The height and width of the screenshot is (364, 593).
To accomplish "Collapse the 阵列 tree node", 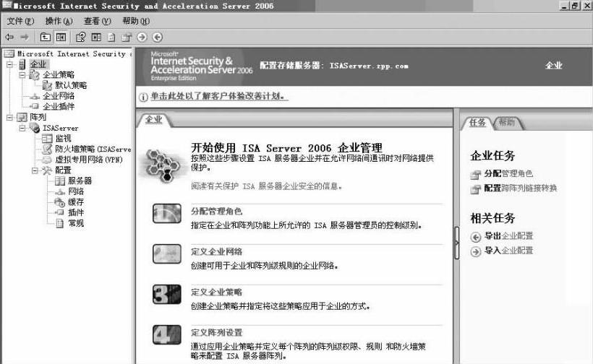I will coord(9,118).
